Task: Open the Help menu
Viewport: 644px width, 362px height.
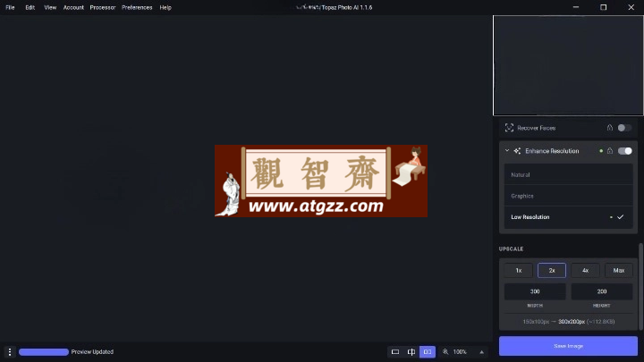Action: click(165, 7)
